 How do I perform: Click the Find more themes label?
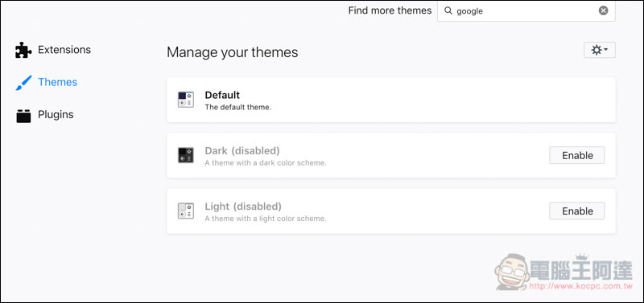tap(390, 10)
